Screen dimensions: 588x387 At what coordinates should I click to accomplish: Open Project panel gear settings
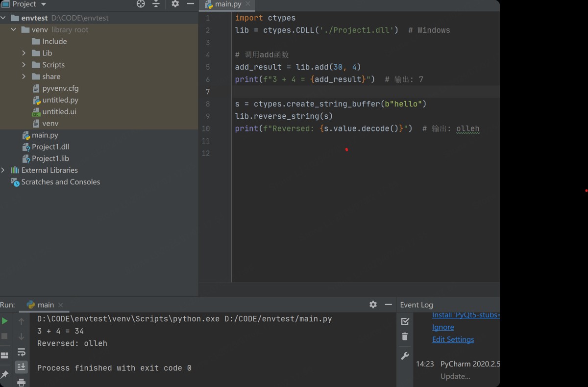[175, 4]
